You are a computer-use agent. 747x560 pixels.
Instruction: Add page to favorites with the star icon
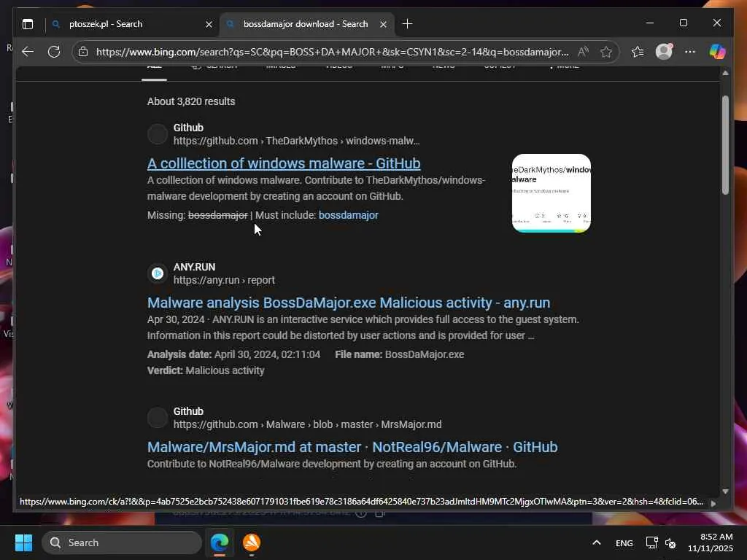[606, 52]
